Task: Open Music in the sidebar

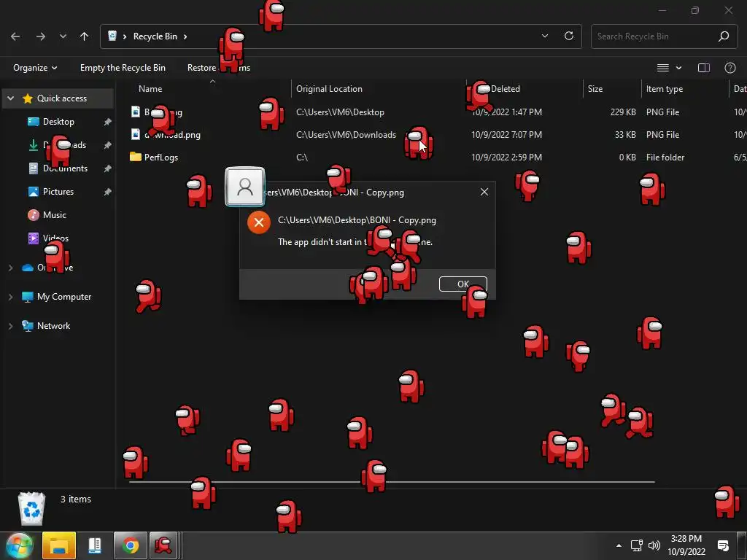Action: (54, 215)
